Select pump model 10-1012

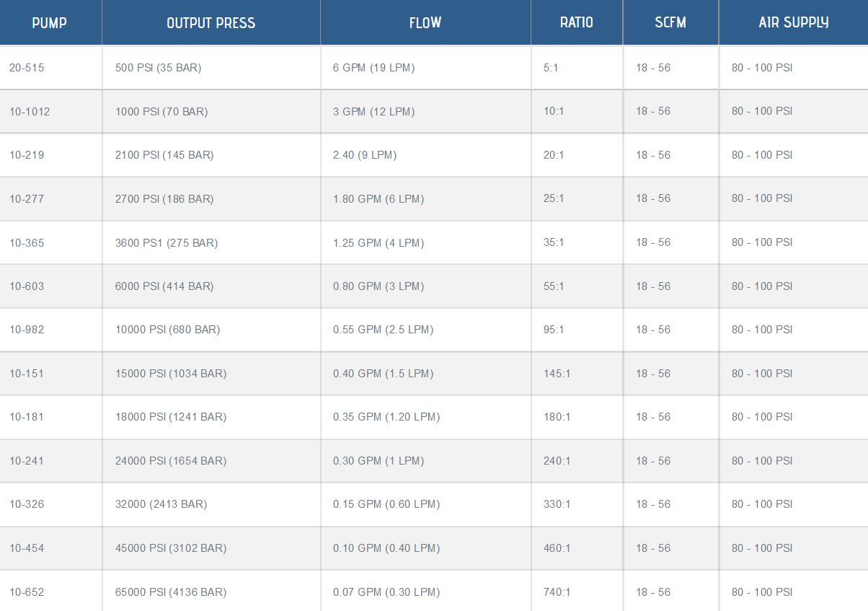(x=30, y=112)
